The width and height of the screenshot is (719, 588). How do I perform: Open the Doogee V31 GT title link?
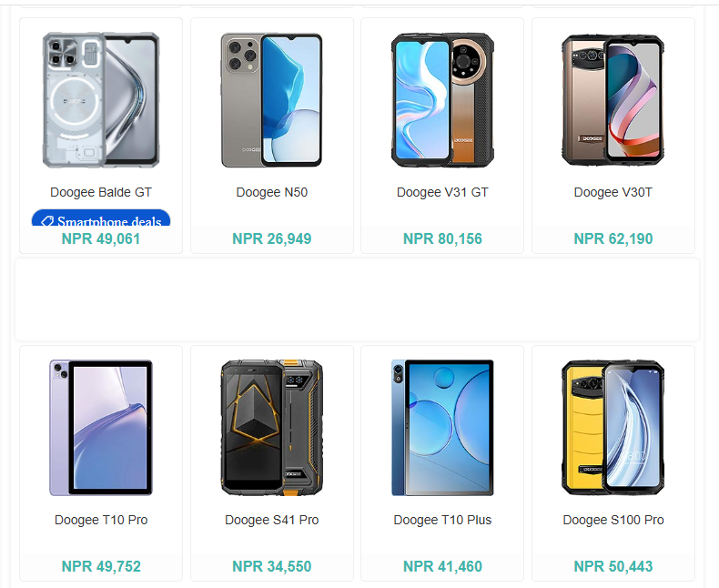pos(442,192)
